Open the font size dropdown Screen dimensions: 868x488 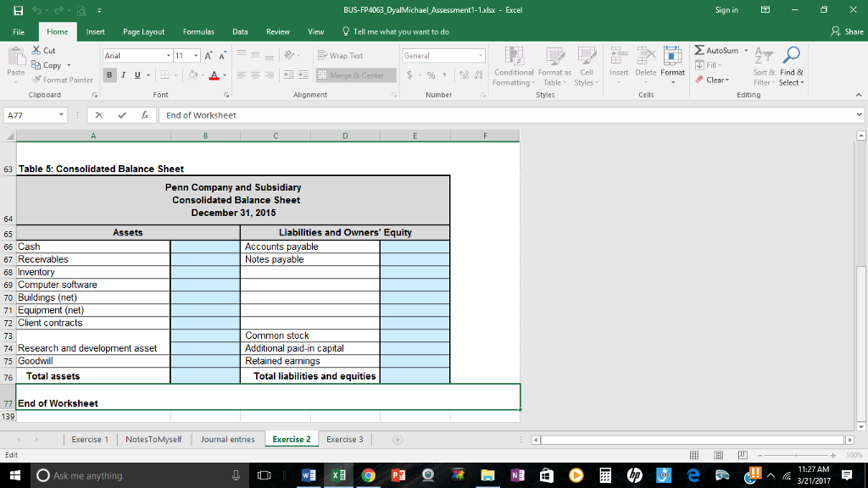(196, 55)
